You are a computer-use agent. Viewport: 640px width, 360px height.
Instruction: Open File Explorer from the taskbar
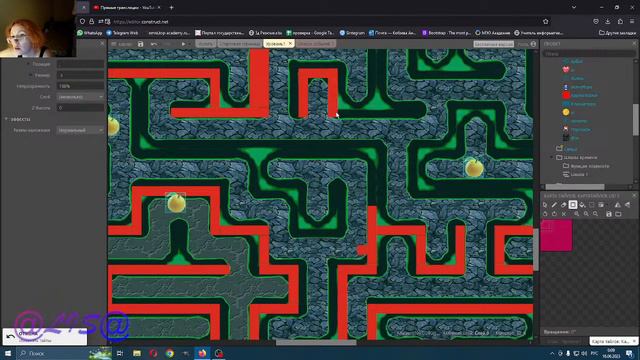click(137, 353)
